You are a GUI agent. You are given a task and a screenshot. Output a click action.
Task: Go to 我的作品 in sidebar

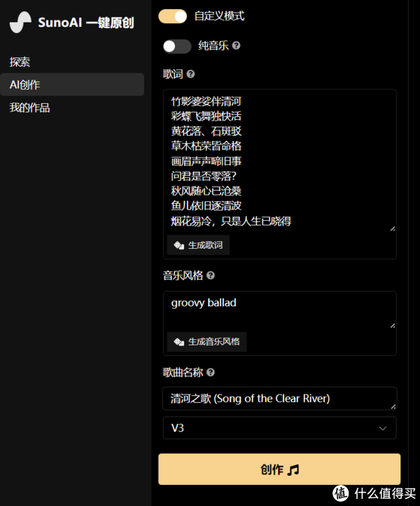pyautogui.click(x=29, y=108)
